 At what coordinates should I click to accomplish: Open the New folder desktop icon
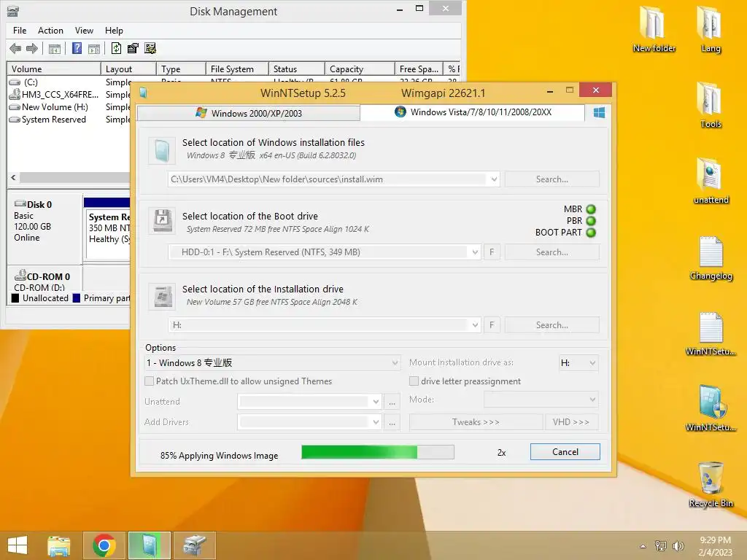pos(654,29)
